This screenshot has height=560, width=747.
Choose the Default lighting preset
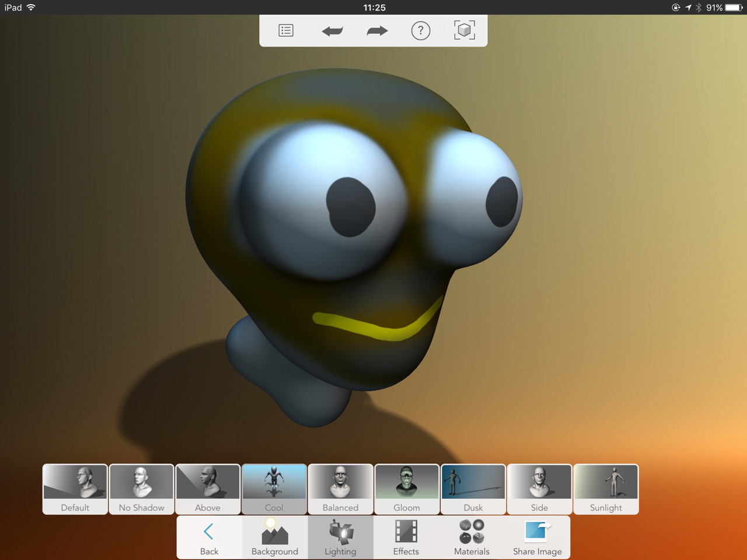click(75, 489)
